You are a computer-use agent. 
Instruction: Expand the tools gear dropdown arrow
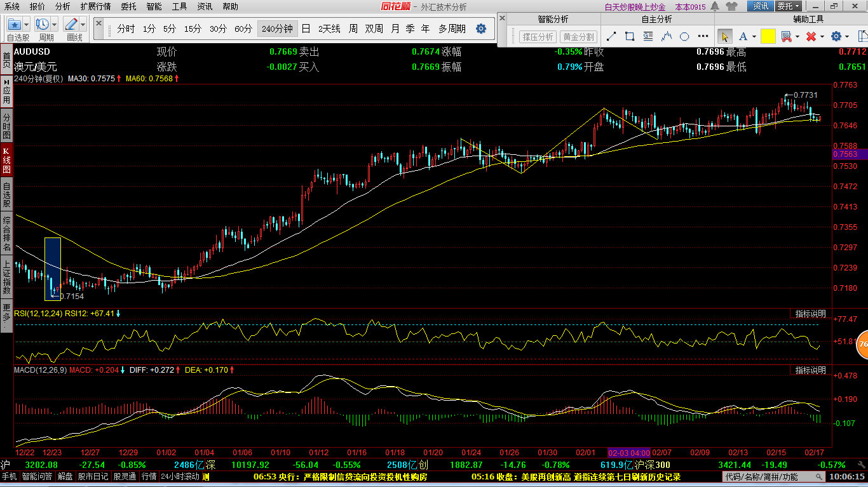(847, 37)
